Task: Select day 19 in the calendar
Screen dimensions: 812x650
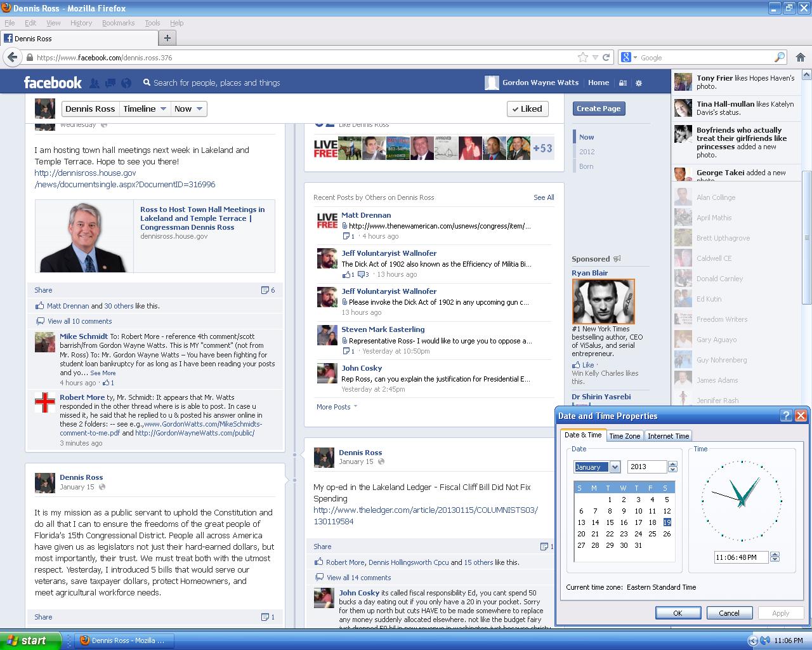Action: pos(667,522)
